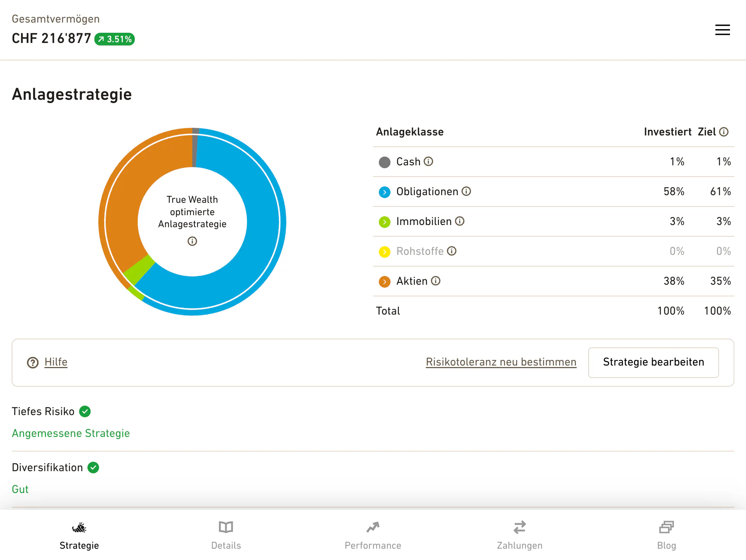Click the grey Cash color dot
This screenshot has height=560, width=746.
[385, 162]
